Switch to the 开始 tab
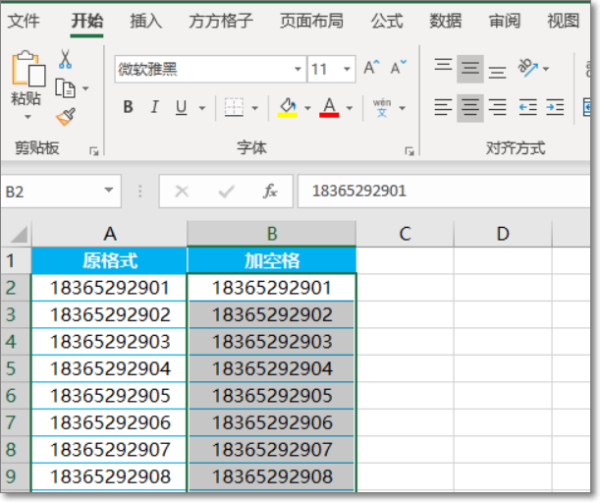 click(x=87, y=21)
